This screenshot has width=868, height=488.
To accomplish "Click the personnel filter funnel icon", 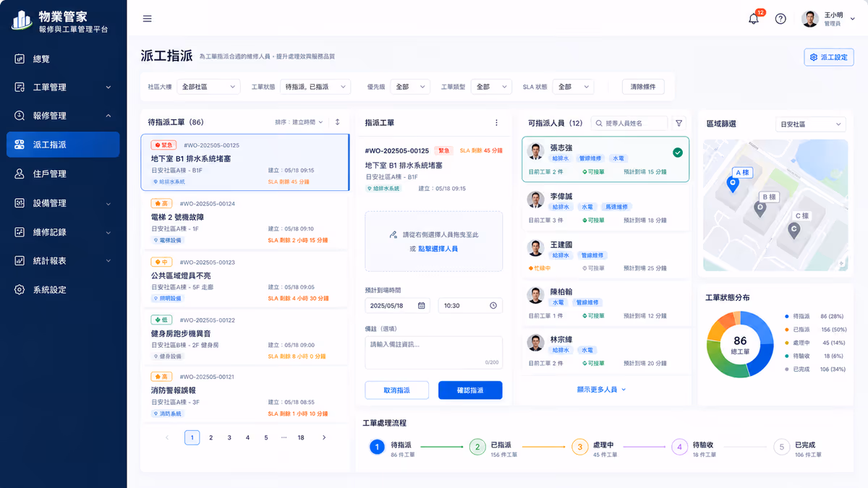I will pyautogui.click(x=678, y=123).
